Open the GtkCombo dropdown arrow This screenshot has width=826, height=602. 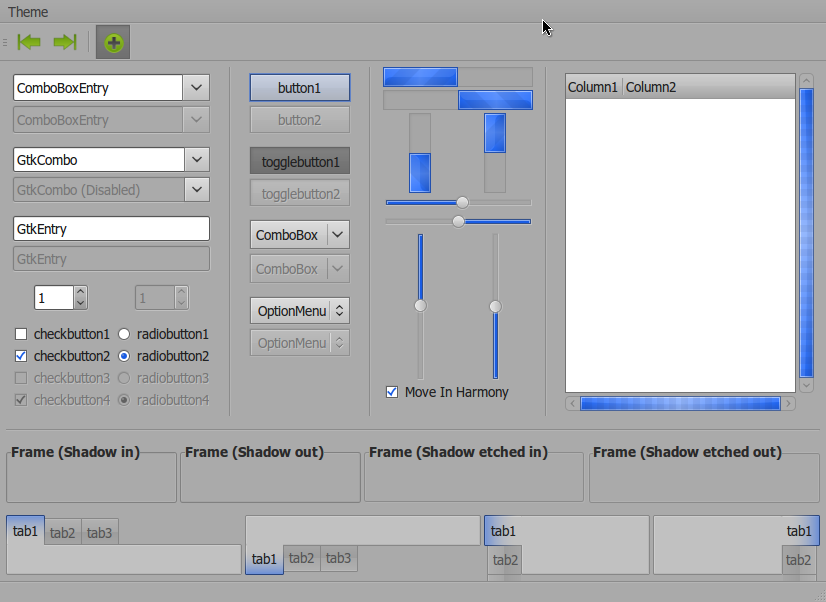[x=197, y=160]
